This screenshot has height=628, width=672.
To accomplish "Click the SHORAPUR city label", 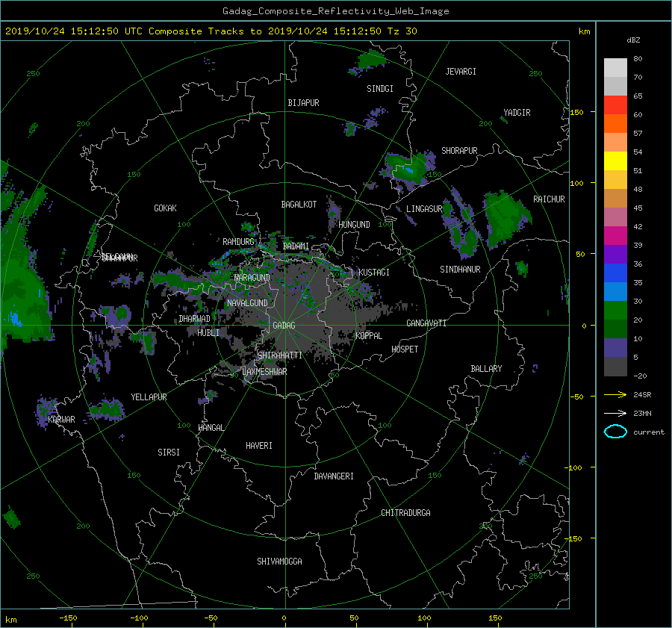I will [459, 151].
